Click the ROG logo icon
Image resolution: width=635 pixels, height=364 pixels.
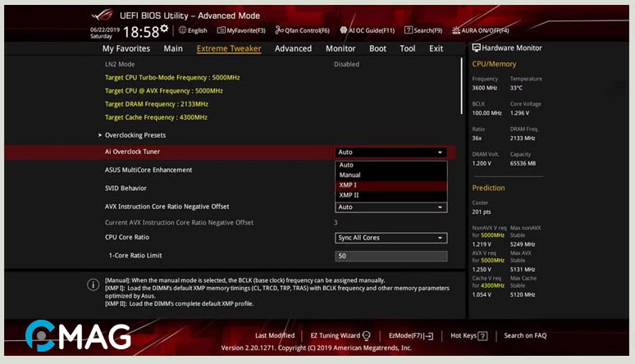click(x=103, y=16)
